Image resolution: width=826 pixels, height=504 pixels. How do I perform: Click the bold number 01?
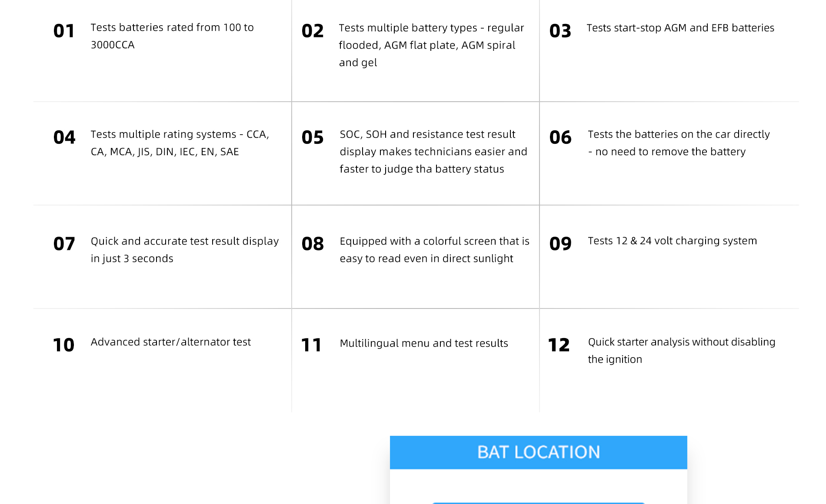click(x=64, y=31)
